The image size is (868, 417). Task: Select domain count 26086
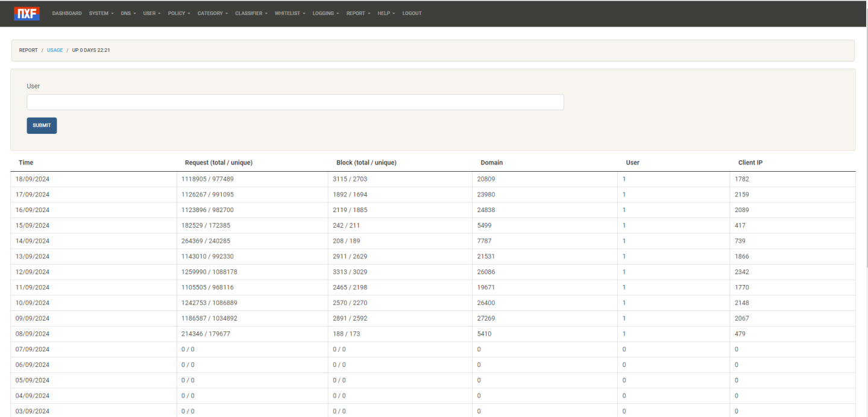(x=486, y=272)
